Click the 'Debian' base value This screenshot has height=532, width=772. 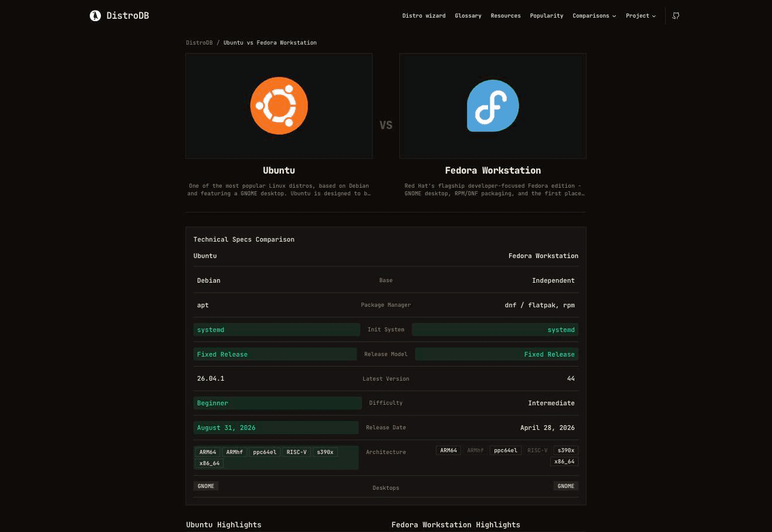[209, 280]
